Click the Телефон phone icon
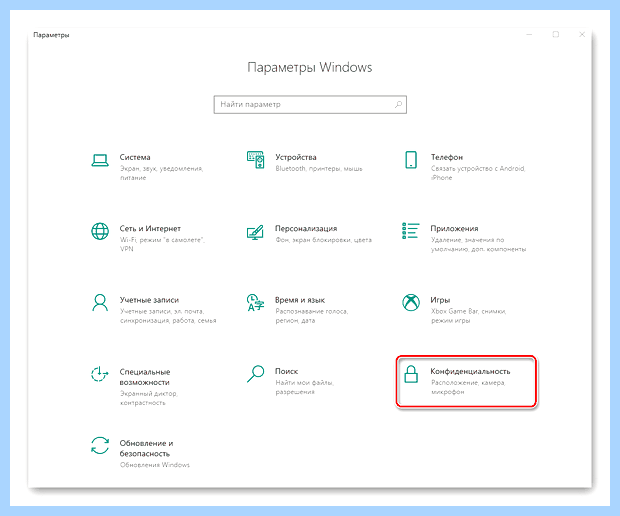 [411, 160]
